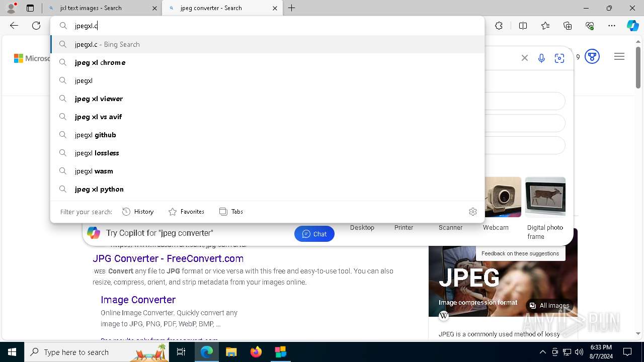This screenshot has height=362, width=644.
Task: Select 'jpegxl github' suggestion
Action: pyautogui.click(x=267, y=135)
